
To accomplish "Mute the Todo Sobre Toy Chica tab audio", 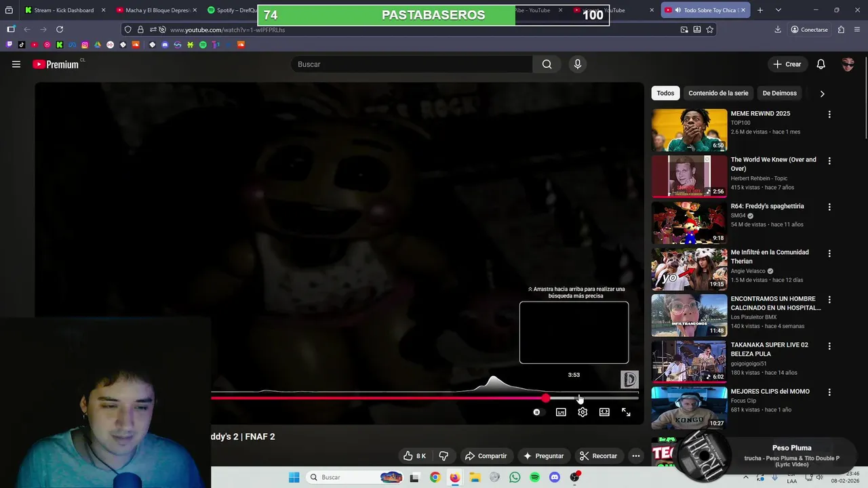I will pos(677,10).
